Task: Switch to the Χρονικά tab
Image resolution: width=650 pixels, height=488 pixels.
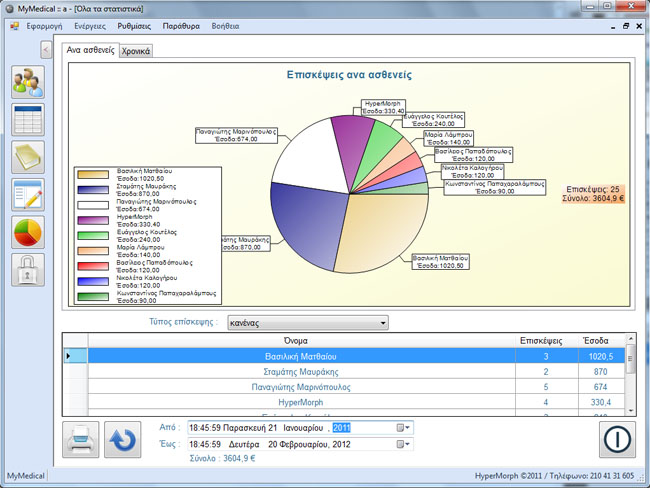Action: coord(136,50)
